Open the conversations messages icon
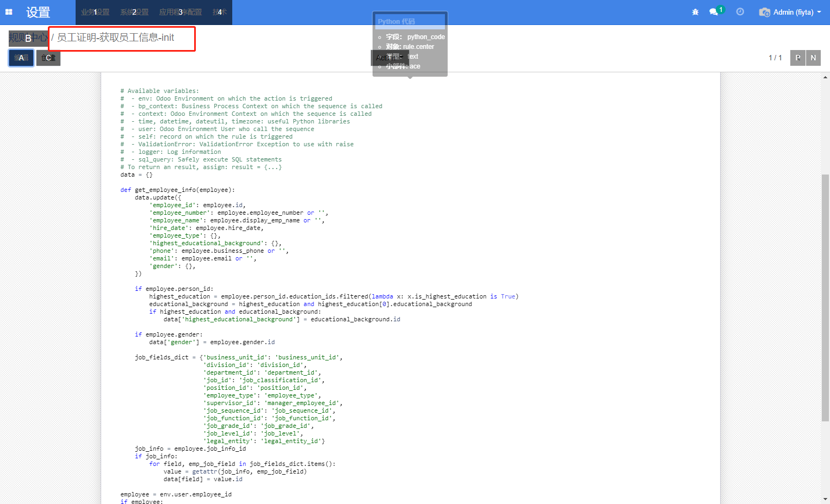The height and width of the screenshot is (504, 830). 714,12
